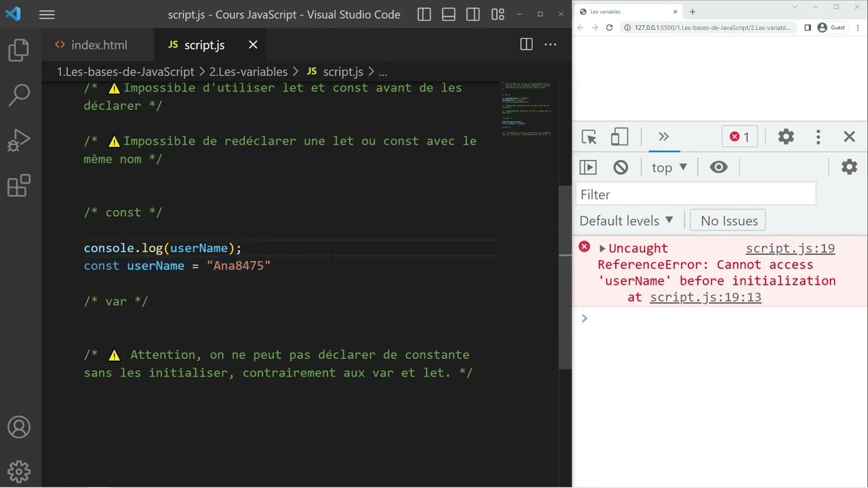This screenshot has width=868, height=488.
Task: Click the editor vertical scrollbar thumb
Action: coord(565,277)
